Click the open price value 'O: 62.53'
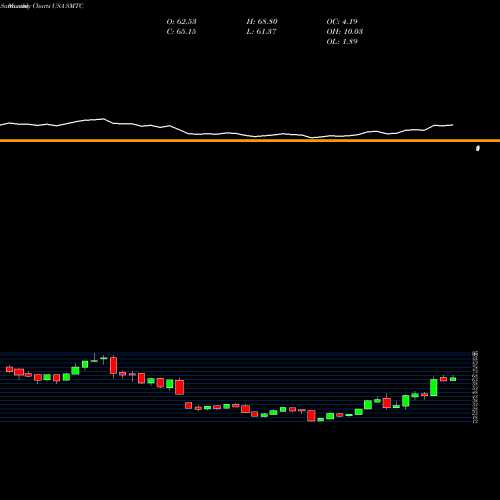The height and width of the screenshot is (500, 500). coord(181,22)
